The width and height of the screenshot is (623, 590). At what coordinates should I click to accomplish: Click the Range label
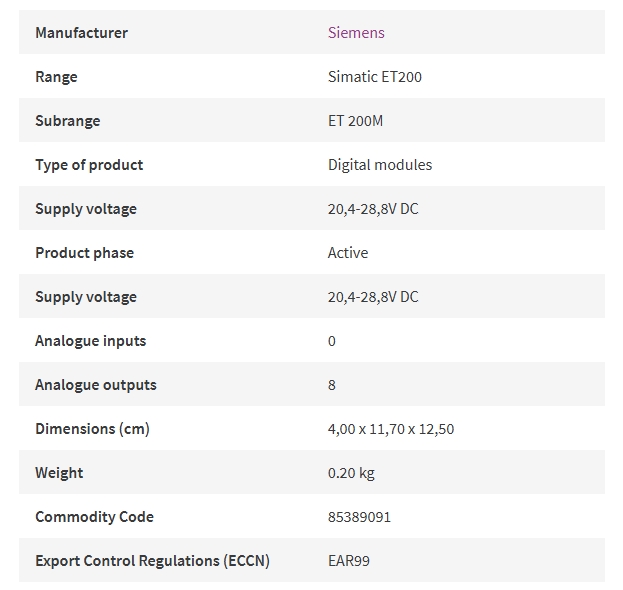56,77
